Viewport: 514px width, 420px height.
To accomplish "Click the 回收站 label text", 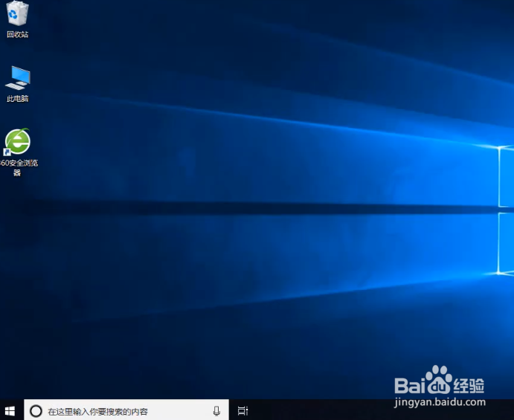I will 18,34.
